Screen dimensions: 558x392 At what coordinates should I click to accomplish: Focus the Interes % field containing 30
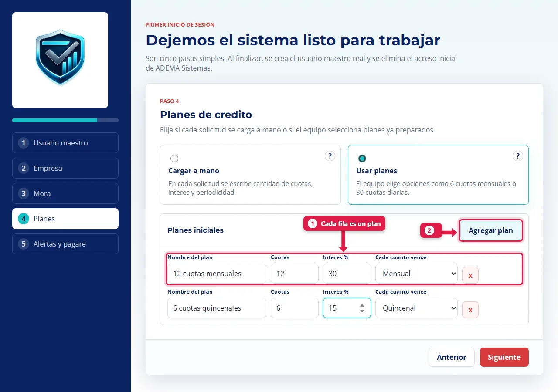[x=347, y=274]
